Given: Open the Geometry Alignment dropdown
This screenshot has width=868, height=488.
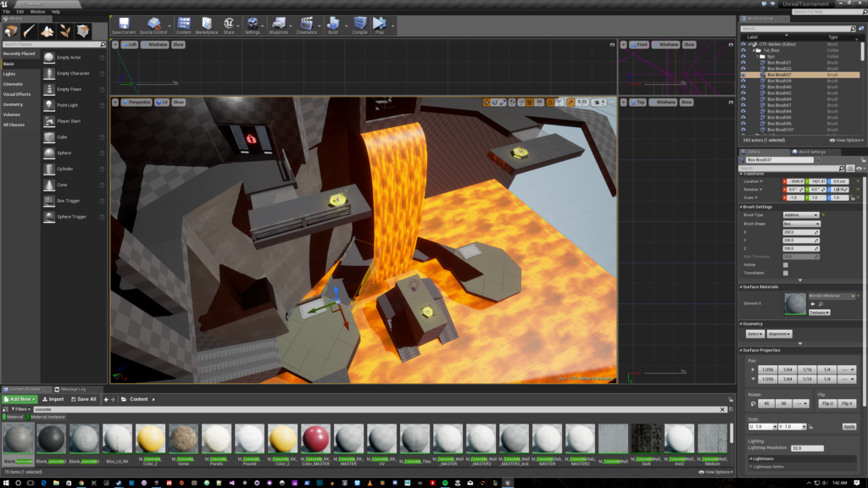Looking at the screenshot, I should click(x=779, y=334).
